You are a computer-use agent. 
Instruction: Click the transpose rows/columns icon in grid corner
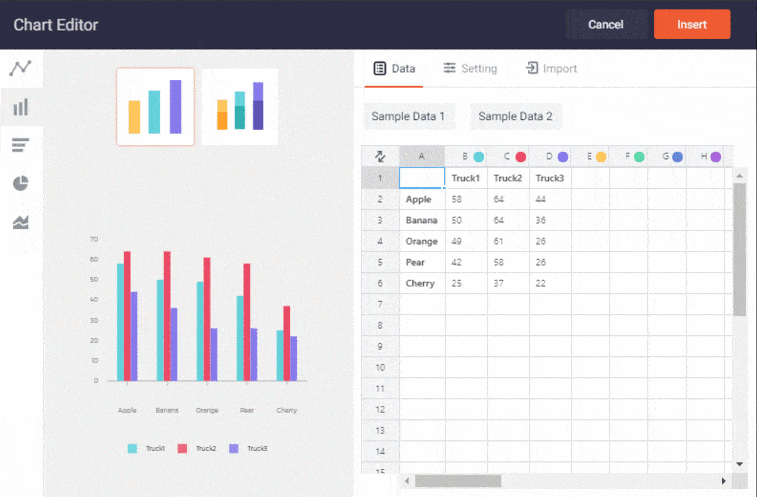[380, 156]
